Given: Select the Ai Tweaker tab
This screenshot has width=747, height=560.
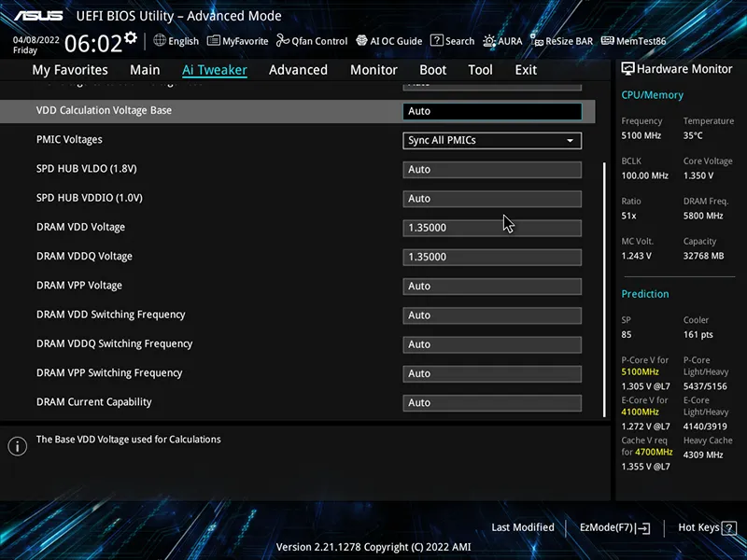Looking at the screenshot, I should [215, 70].
